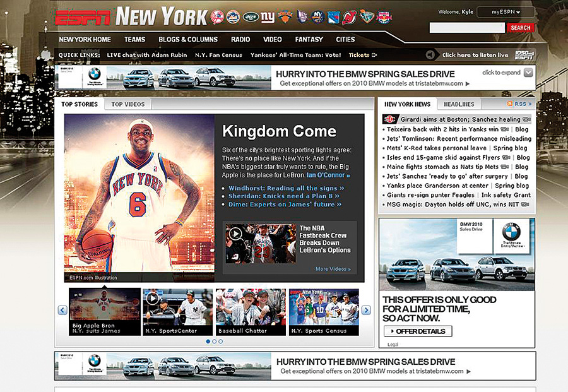
Task: Open the Tickets quick link
Action: point(359,55)
